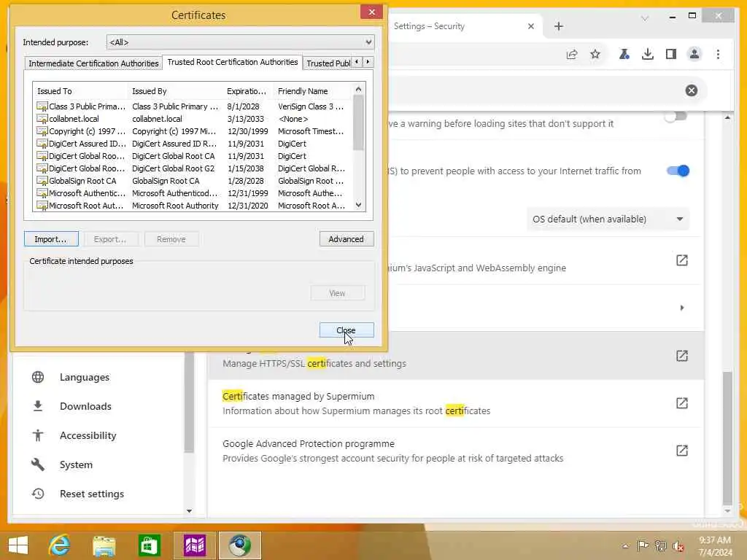Disable the secure DNS toggle switch
The image size is (747, 560).
678,171
